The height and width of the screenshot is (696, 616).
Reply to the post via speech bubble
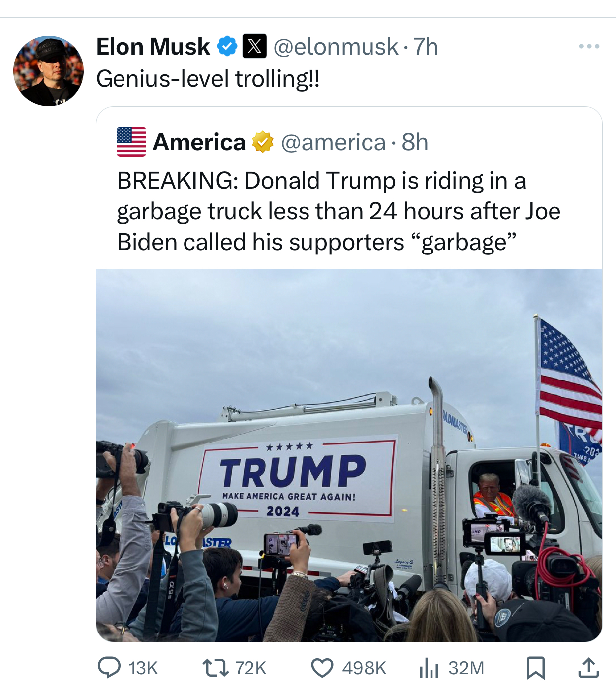tap(109, 667)
